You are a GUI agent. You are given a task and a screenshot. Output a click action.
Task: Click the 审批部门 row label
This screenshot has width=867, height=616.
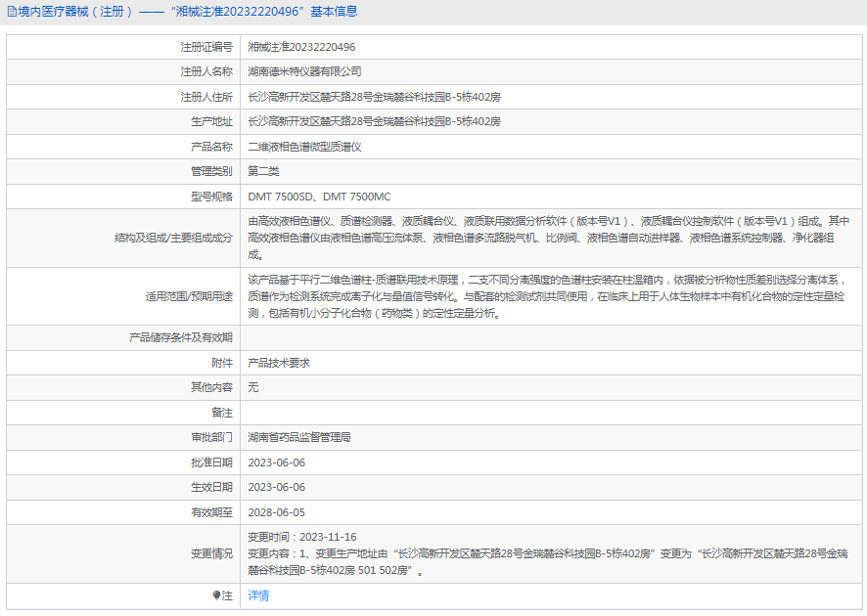[211, 437]
